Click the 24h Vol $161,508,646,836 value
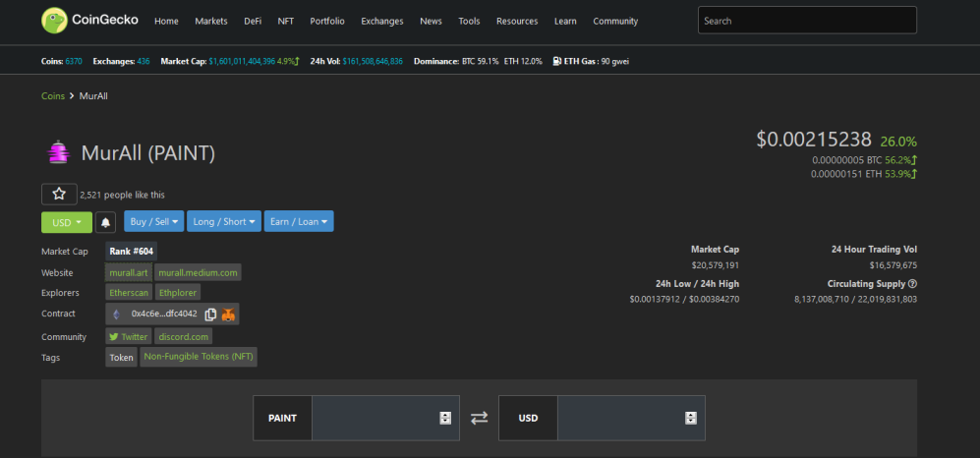The image size is (980, 458). pyautogui.click(x=373, y=61)
